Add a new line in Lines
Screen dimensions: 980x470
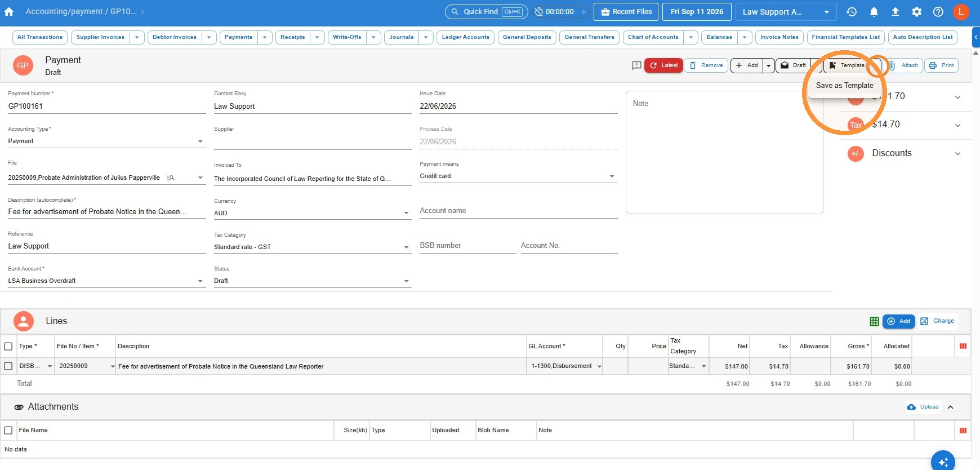pos(899,321)
